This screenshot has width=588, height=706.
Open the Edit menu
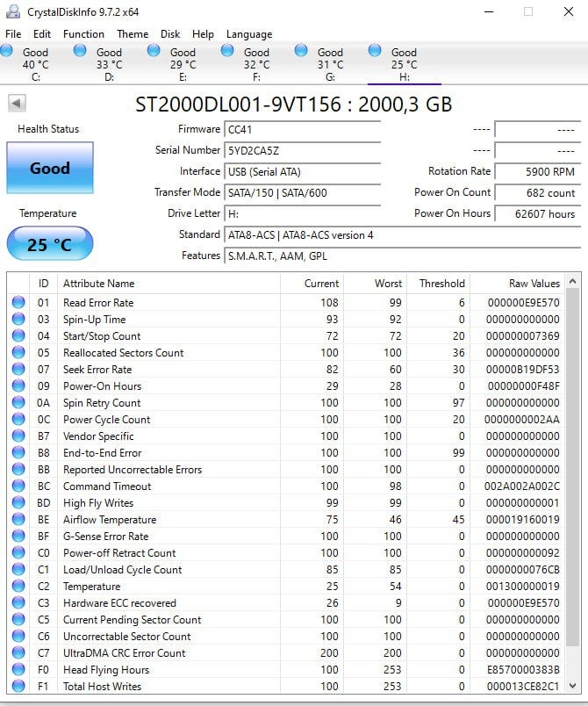click(x=42, y=34)
